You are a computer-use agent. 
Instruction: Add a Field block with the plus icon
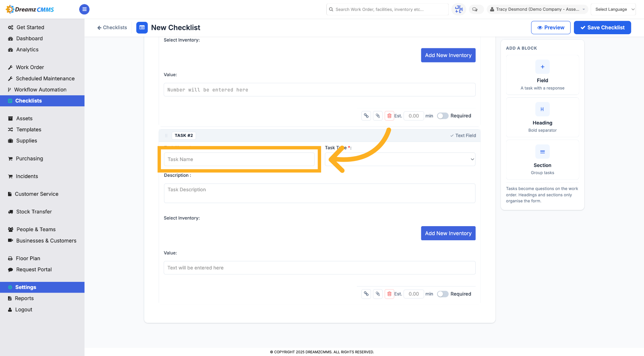click(542, 67)
